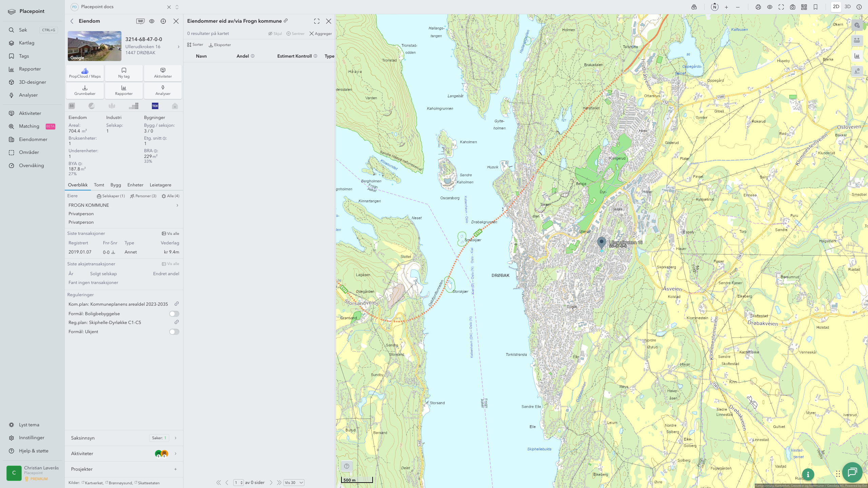Screen dimensions: 868x488
Task: Copy link for Eiendommer eid av/via Frogn kommune
Action: tap(286, 21)
